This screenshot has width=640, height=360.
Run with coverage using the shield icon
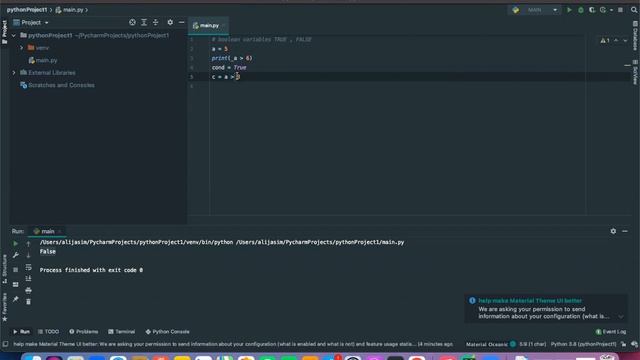(x=591, y=10)
